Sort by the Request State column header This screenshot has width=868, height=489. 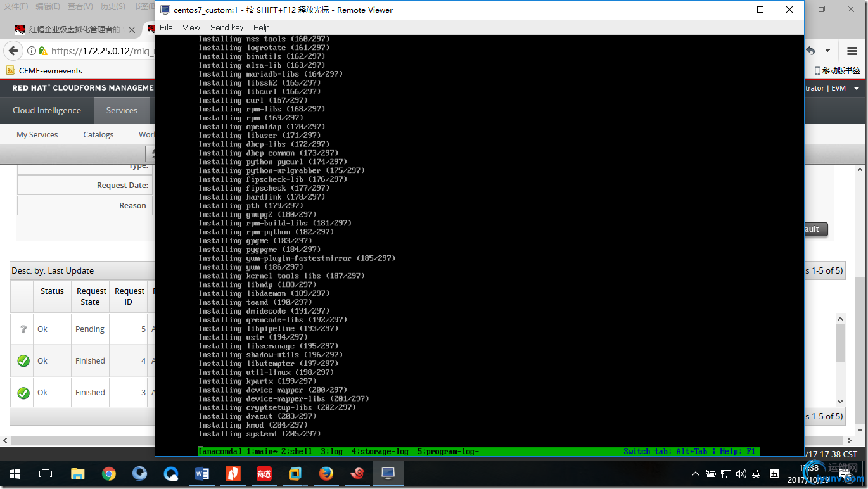pos(91,296)
